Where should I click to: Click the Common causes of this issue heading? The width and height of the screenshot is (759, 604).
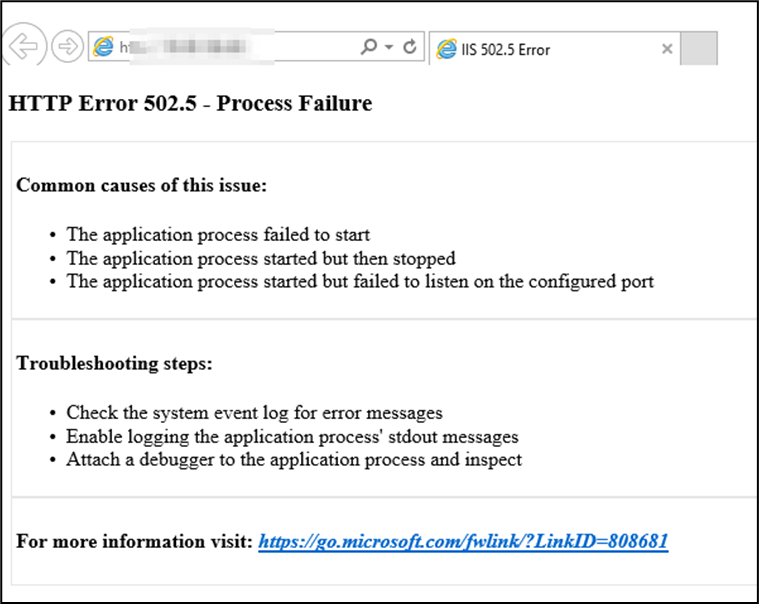(x=141, y=185)
